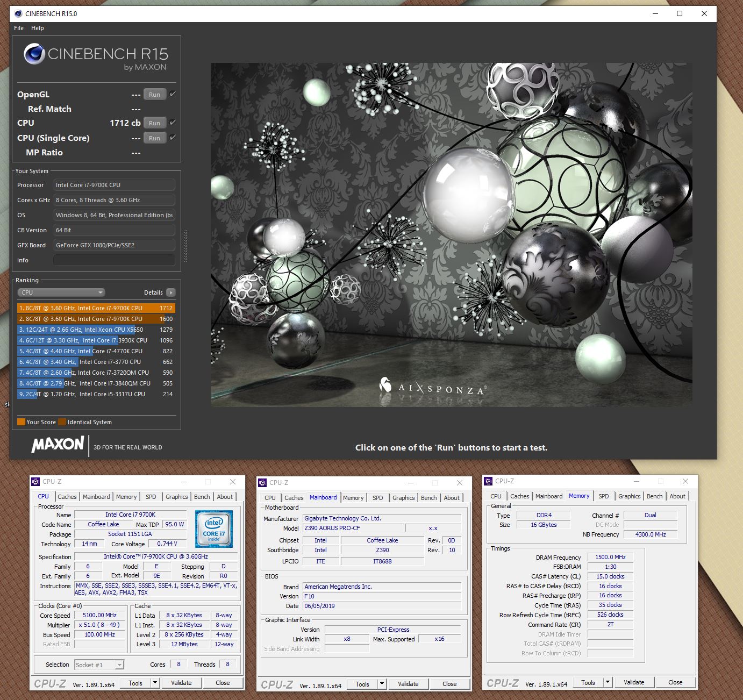Run the OpenGL benchmark

(155, 95)
